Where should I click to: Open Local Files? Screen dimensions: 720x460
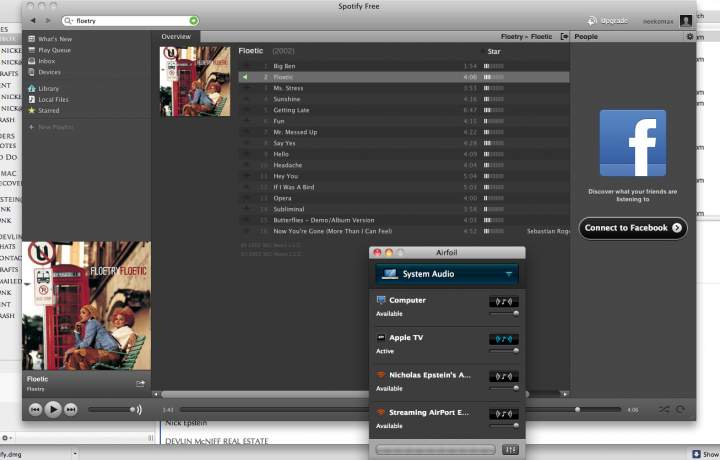(48, 99)
